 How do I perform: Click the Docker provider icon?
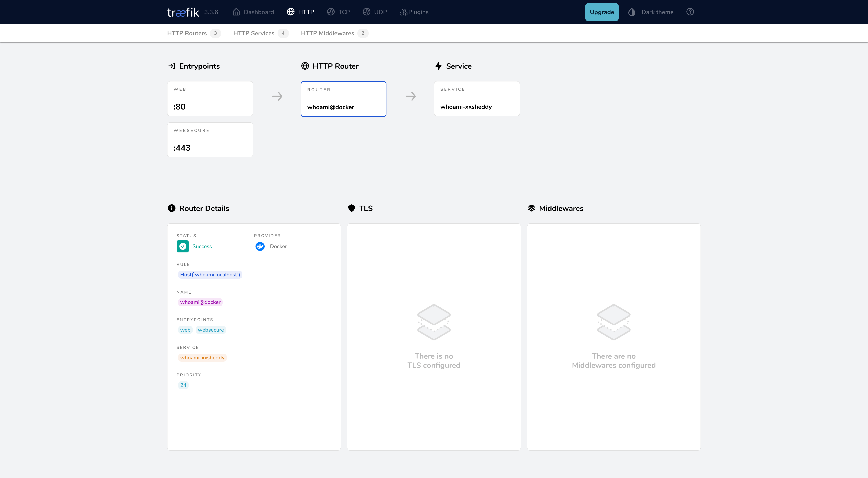260,246
